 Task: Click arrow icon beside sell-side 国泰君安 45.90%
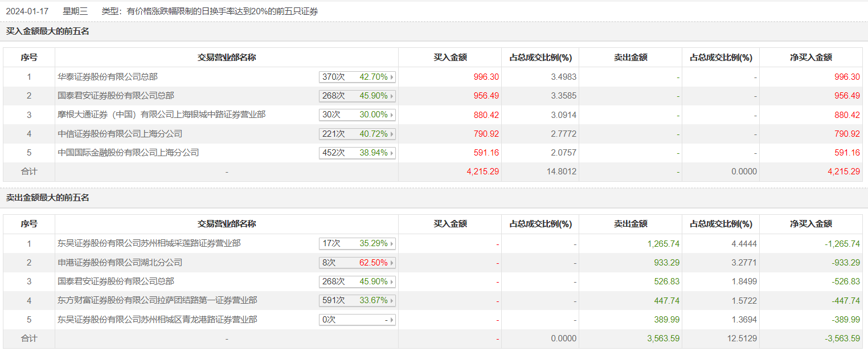pyautogui.click(x=392, y=281)
